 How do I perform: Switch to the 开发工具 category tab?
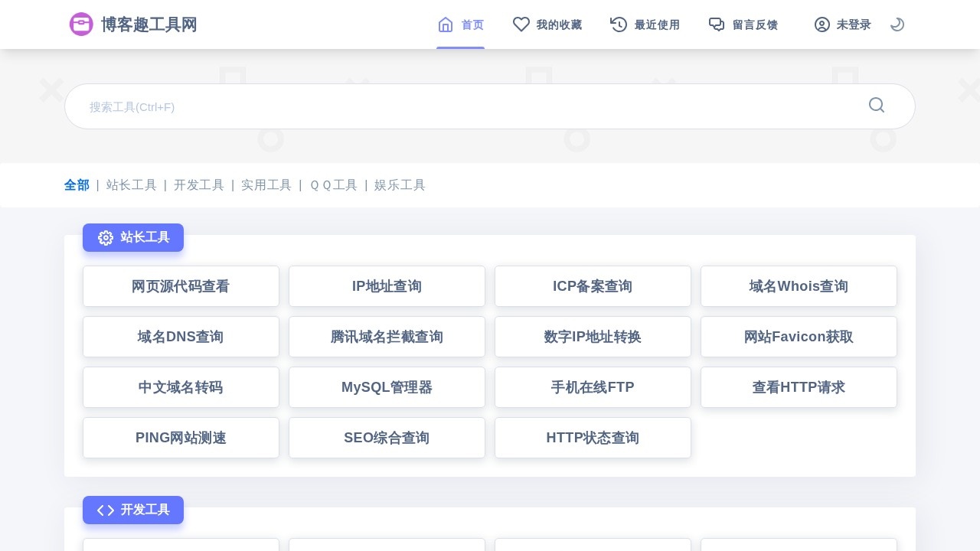[199, 184]
